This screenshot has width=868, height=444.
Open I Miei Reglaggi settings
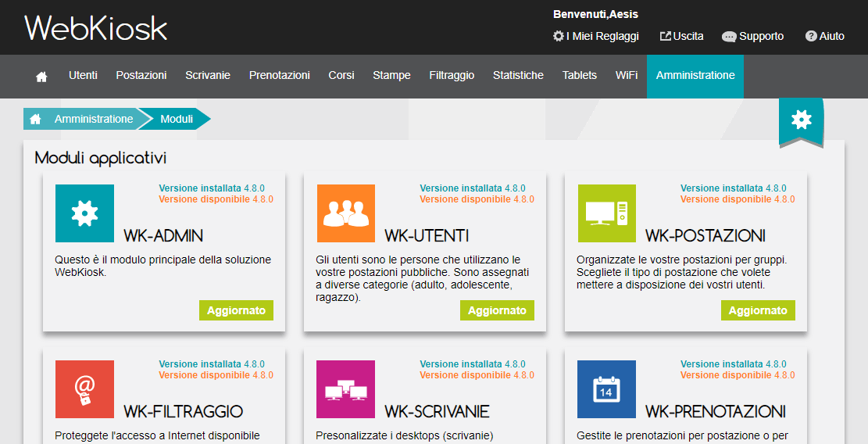595,36
